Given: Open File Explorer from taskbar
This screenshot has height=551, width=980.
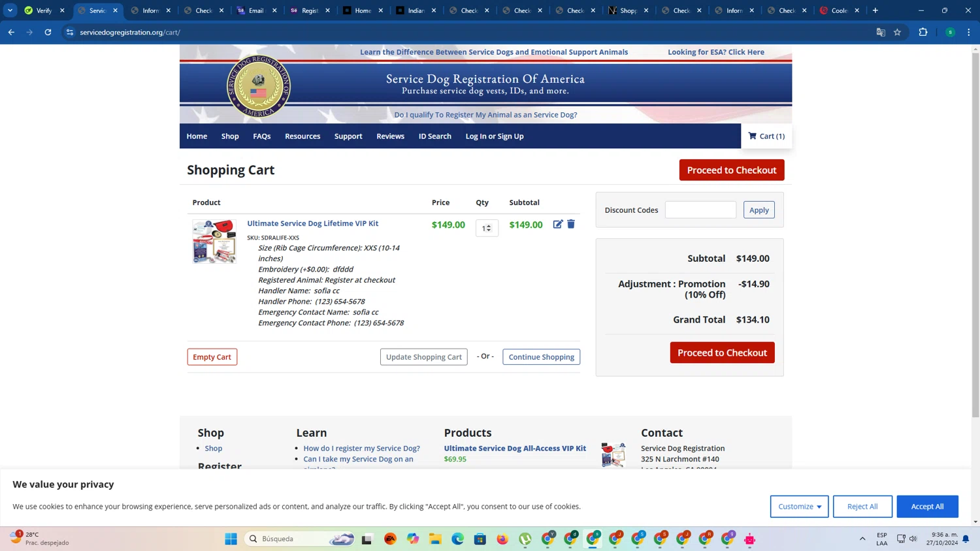Looking at the screenshot, I should [435, 539].
